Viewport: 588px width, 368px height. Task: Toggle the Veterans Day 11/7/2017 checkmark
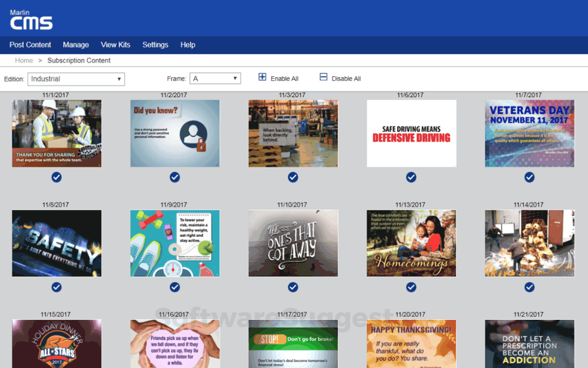(529, 177)
